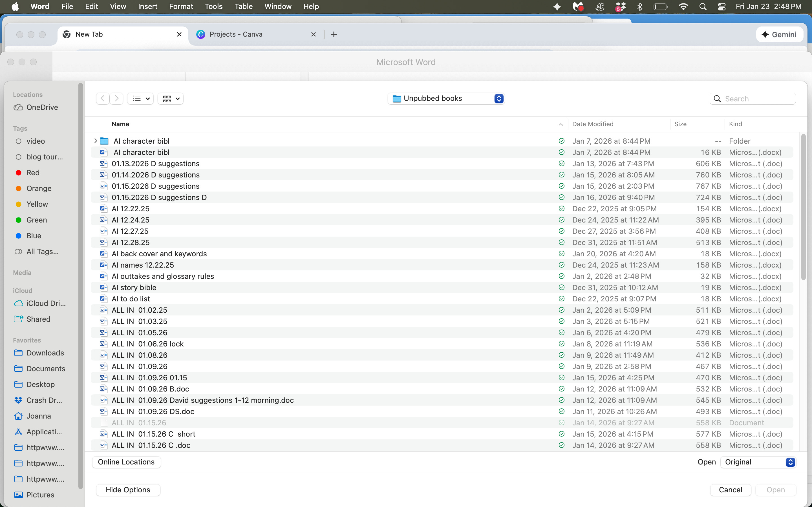The height and width of the screenshot is (507, 812).
Task: Open the list view options dropdown
Action: click(141, 99)
